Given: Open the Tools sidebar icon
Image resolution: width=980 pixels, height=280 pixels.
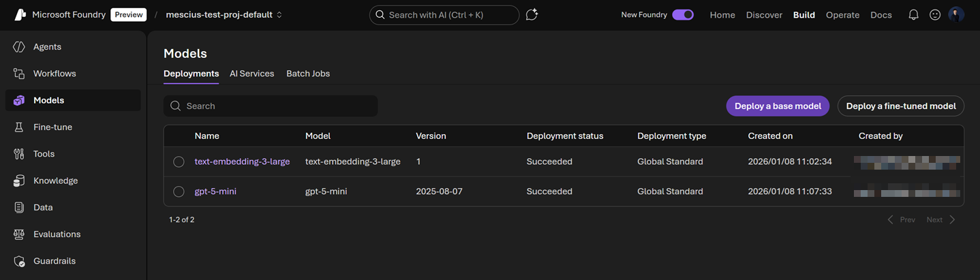Looking at the screenshot, I should pos(19,154).
